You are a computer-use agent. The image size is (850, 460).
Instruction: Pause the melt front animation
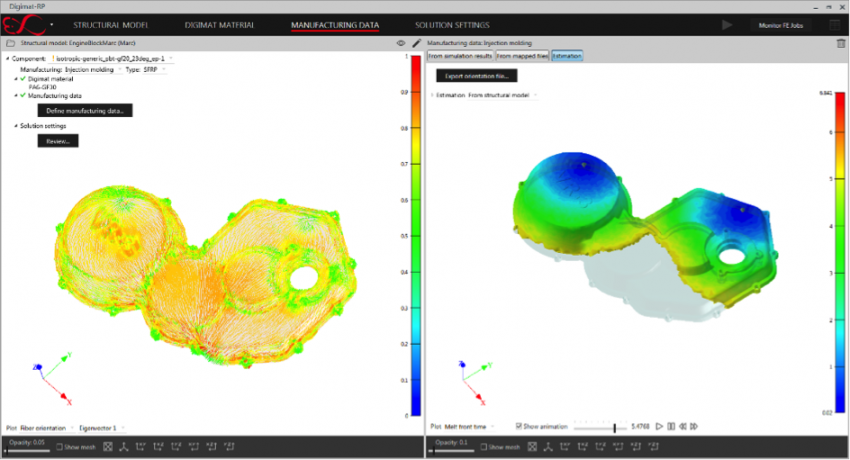(x=671, y=426)
